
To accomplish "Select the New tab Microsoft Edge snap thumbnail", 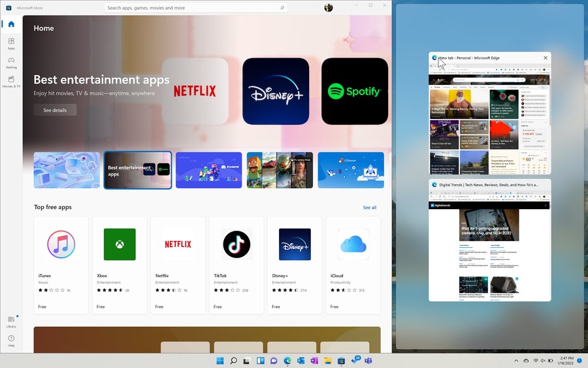I will click(490, 113).
